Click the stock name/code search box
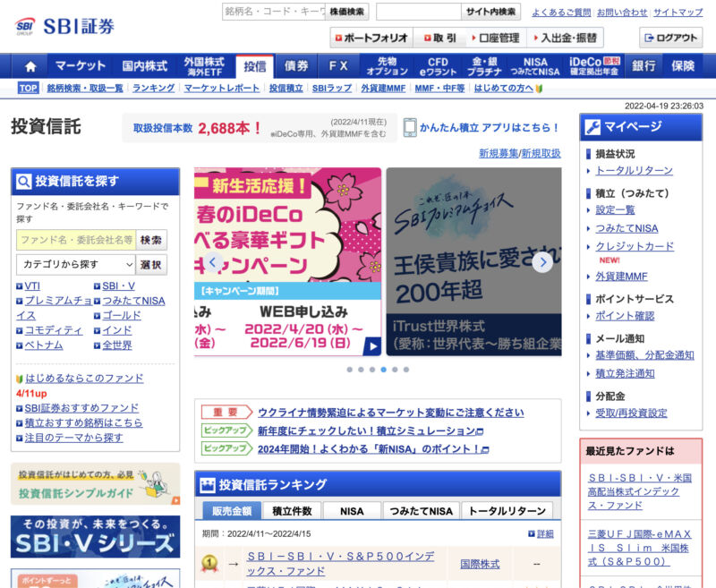Image resolution: width=716 pixels, height=588 pixels. pyautogui.click(x=274, y=12)
